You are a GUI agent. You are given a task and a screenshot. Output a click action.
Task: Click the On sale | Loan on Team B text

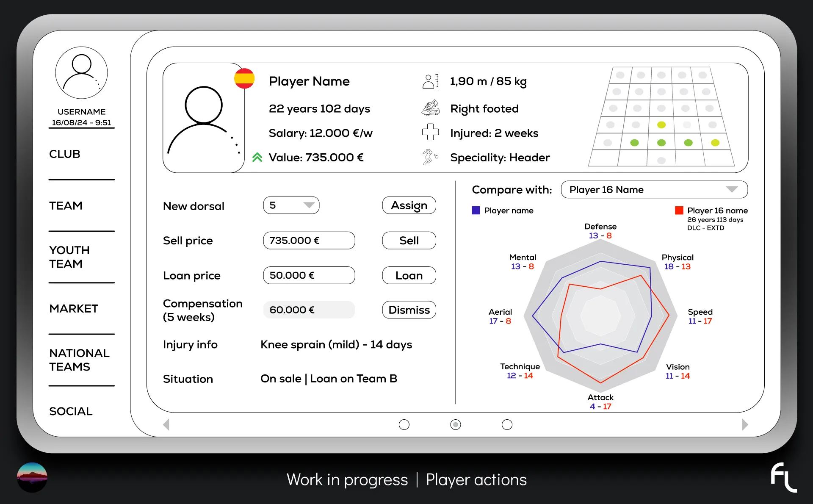point(329,379)
